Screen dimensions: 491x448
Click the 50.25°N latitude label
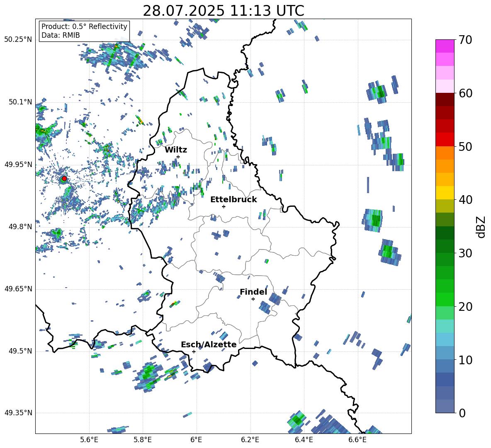18,40
